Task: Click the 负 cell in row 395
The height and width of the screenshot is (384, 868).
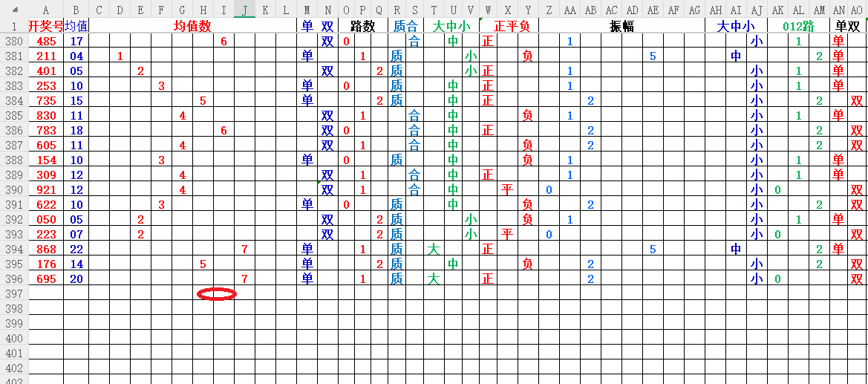Action: 527,264
